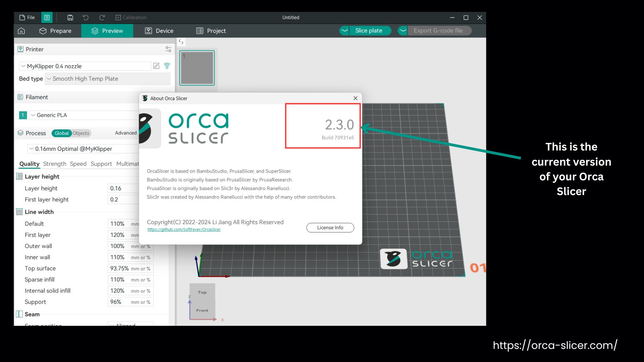Open the Strength settings tab
The image size is (644, 362).
pos(55,164)
